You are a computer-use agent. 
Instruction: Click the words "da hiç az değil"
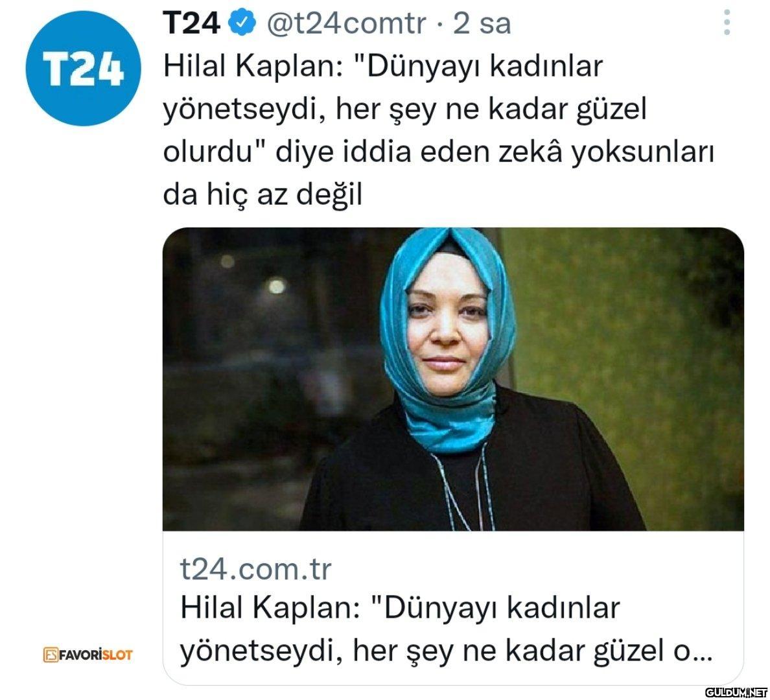click(x=262, y=196)
